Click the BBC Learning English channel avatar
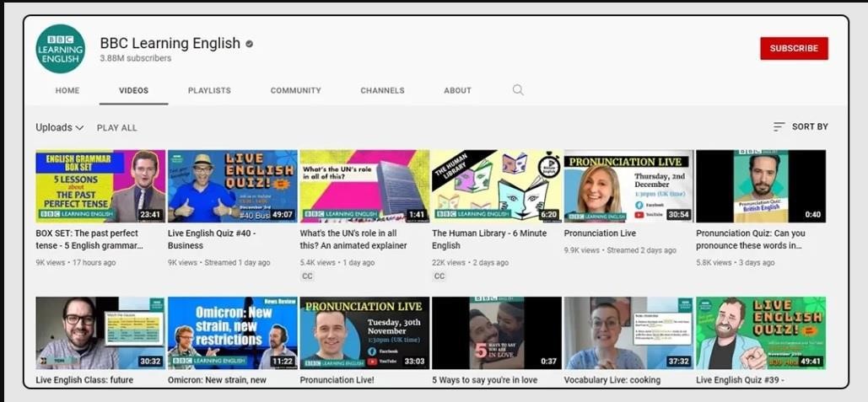 pos(60,49)
